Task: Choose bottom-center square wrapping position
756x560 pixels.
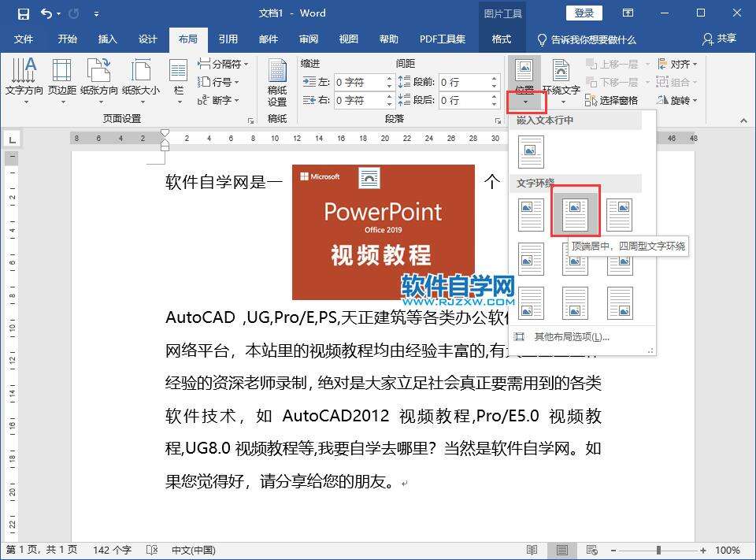Action: (x=575, y=303)
